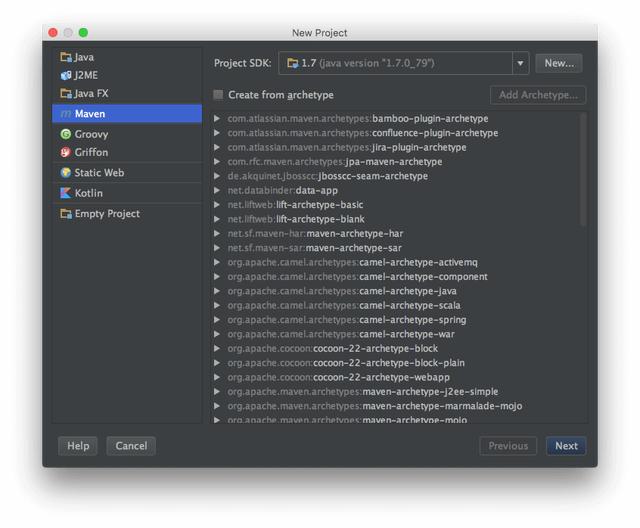The width and height of the screenshot is (640, 528).
Task: Expand camel-archetype-component node
Action: [x=217, y=277]
